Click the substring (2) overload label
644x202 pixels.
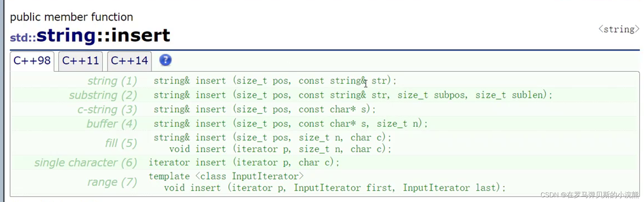103,95
